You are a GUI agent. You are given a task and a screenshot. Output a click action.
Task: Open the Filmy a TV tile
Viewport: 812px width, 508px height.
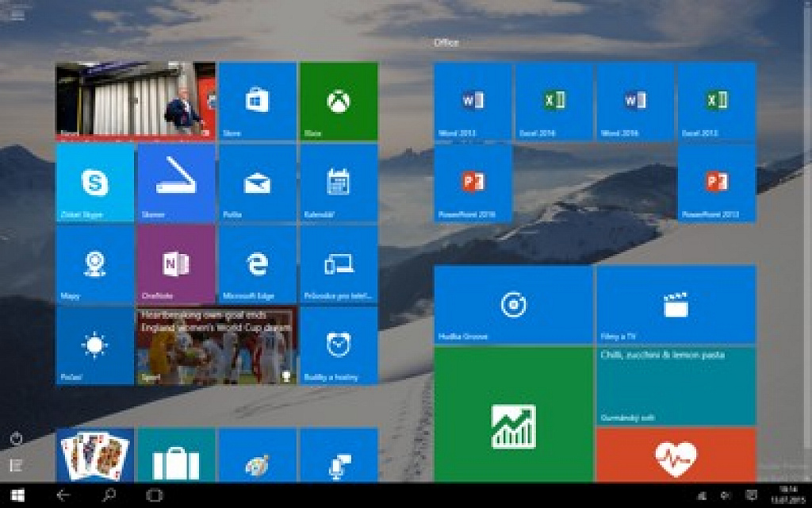[x=676, y=305]
